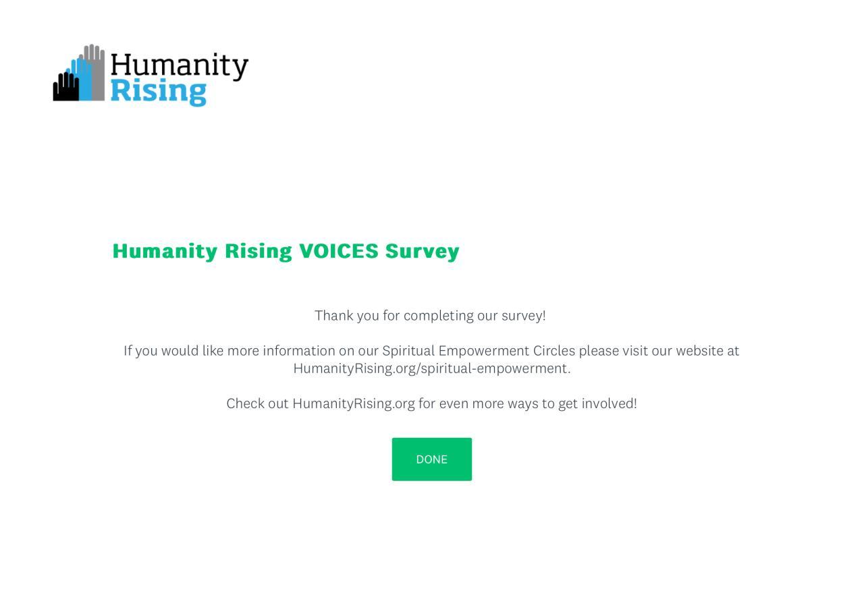This screenshot has height=616, width=864.
Task: Open the HumanityRising.org/spiritual-empowerment address
Action: (431, 368)
